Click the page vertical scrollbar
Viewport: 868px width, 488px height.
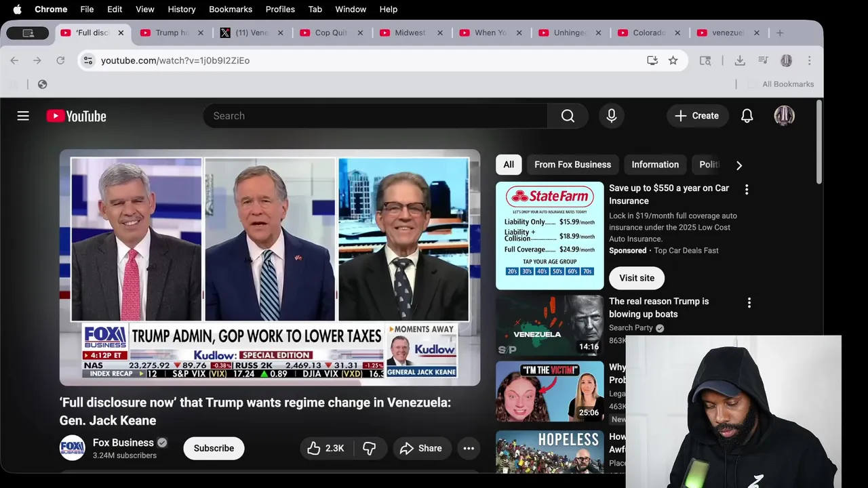[819, 142]
